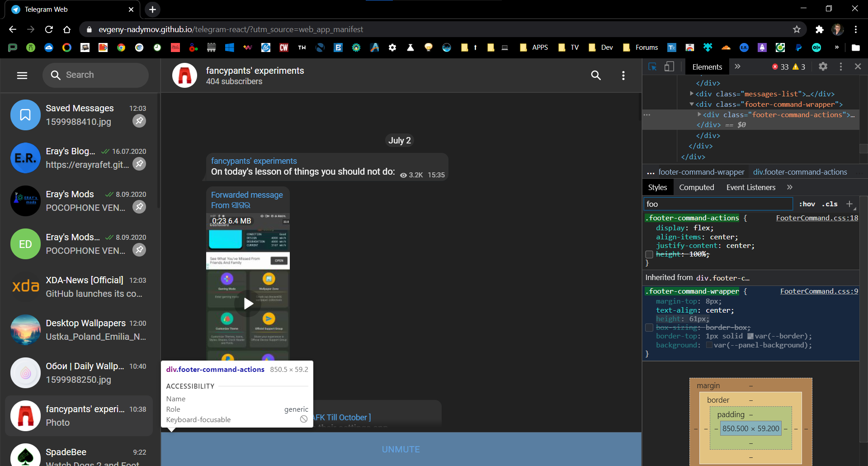The height and width of the screenshot is (466, 868).
Task: Open the Event Listeners tab
Action: (750, 187)
